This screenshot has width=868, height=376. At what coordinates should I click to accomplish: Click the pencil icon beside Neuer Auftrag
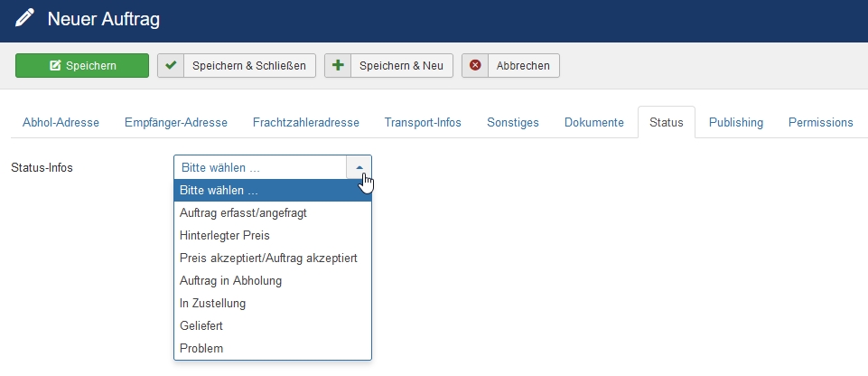[25, 19]
